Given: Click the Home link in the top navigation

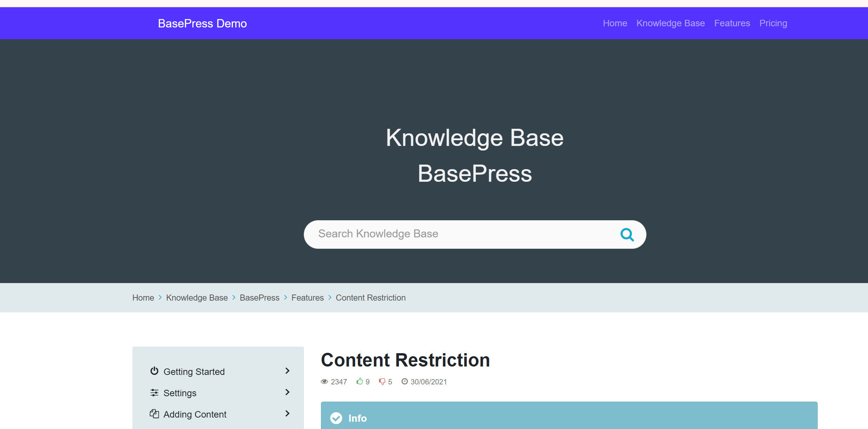Looking at the screenshot, I should point(615,23).
